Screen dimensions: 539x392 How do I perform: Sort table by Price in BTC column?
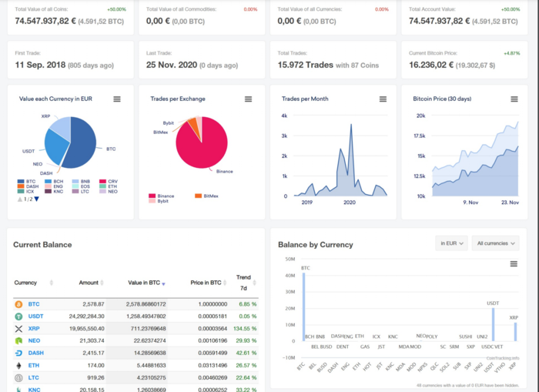(207, 283)
